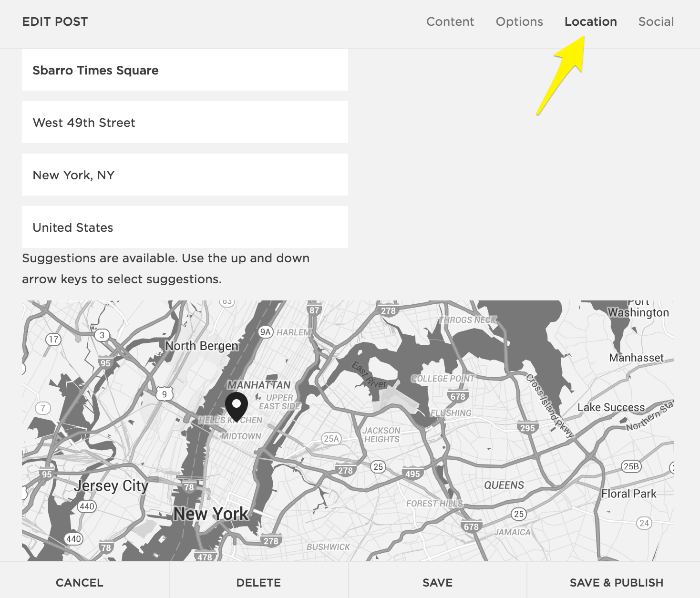The width and height of the screenshot is (700, 598).
Task: Click Save & Publish
Action: pyautogui.click(x=616, y=582)
